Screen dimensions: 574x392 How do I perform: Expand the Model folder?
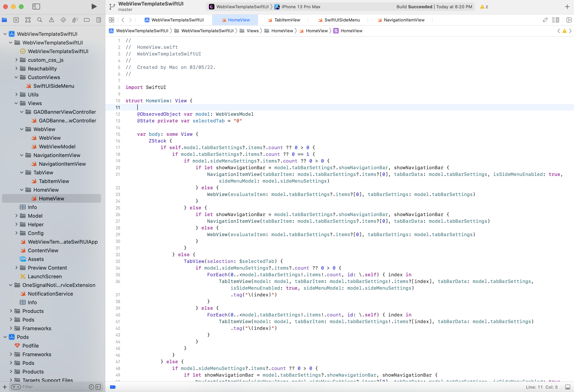point(16,216)
